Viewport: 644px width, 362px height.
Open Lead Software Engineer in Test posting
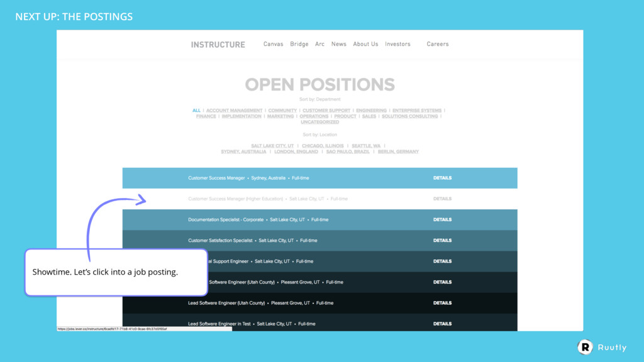pyautogui.click(x=320, y=323)
